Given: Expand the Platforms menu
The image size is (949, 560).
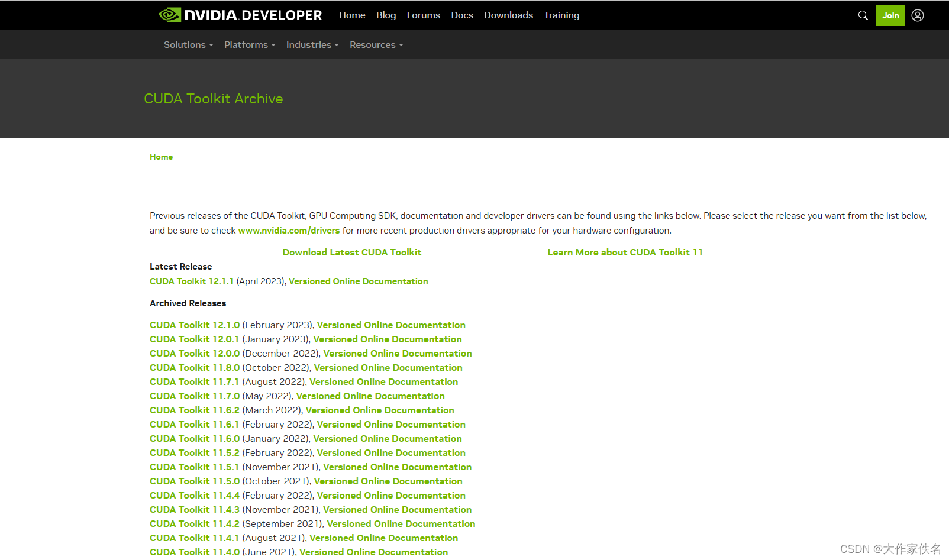Looking at the screenshot, I should click(x=249, y=44).
